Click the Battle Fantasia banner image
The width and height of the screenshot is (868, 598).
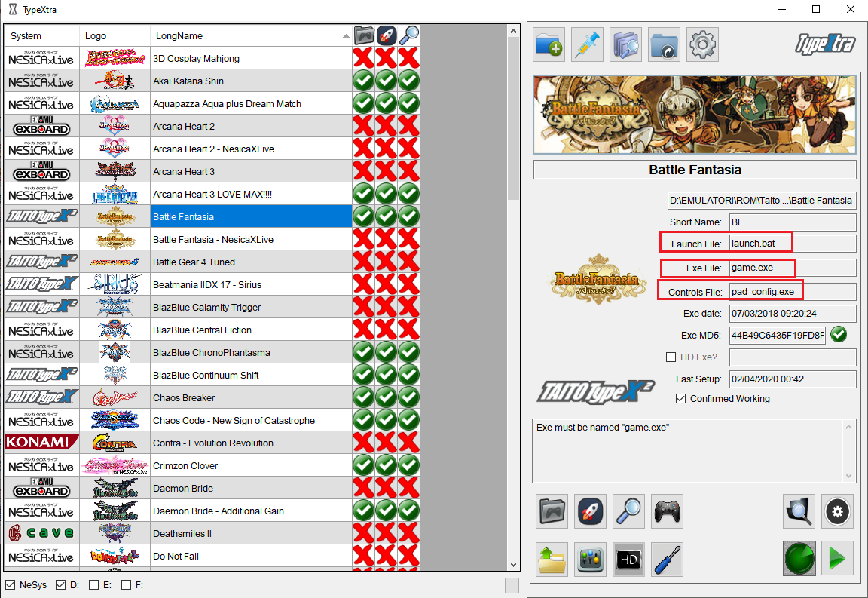[694, 114]
